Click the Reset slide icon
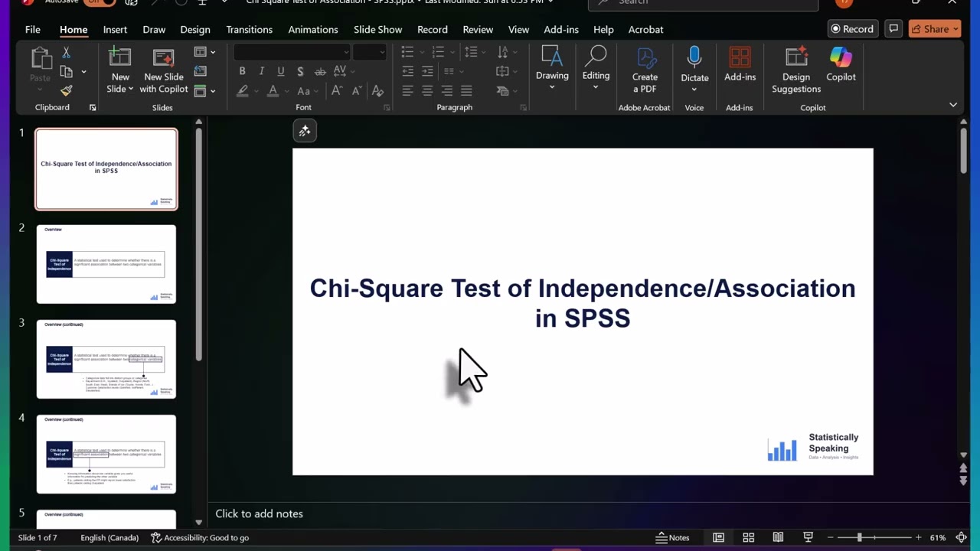The width and height of the screenshot is (980, 551). pyautogui.click(x=201, y=71)
